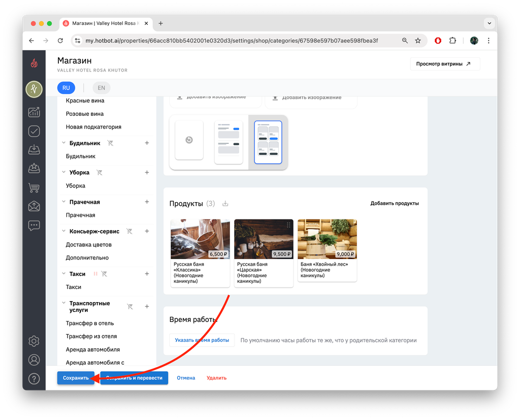Click Добавить продукты
Viewport: 520px width, 420px height.
395,203
